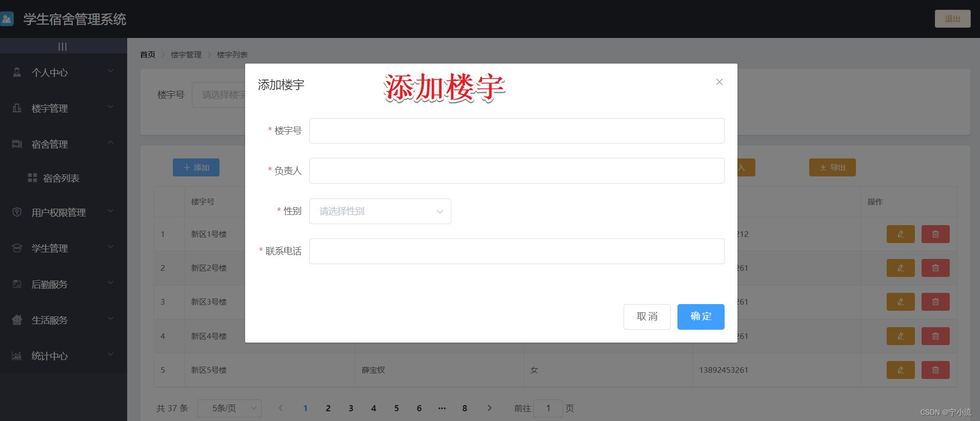Viewport: 980px width, 421px height.
Task: Edit row 新区5号楼 with pencil button
Action: pyautogui.click(x=901, y=370)
